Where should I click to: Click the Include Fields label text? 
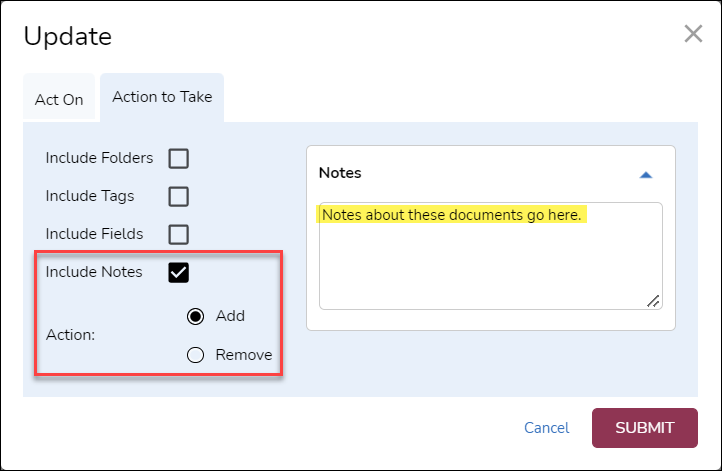click(94, 234)
